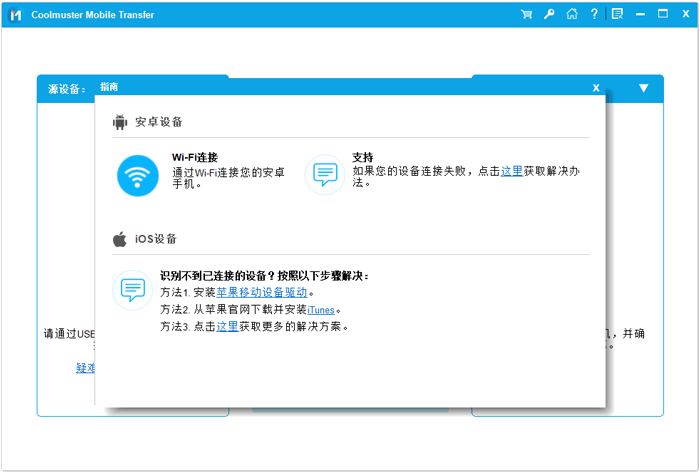Open help via the question mark icon
Viewport: 700px width, 472px height.
594,14
